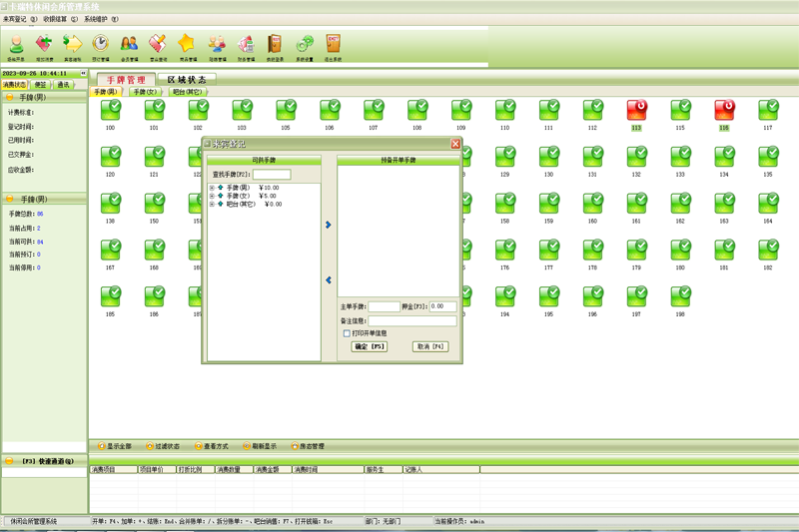
Task: Click the 取消 [F4] button
Action: (x=429, y=346)
